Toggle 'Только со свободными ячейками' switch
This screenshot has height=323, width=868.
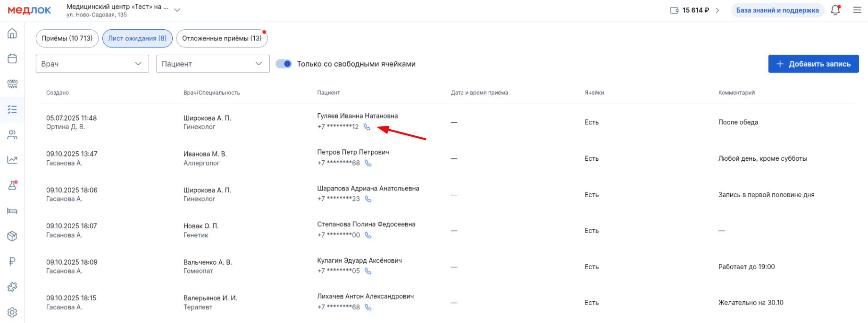(x=284, y=64)
